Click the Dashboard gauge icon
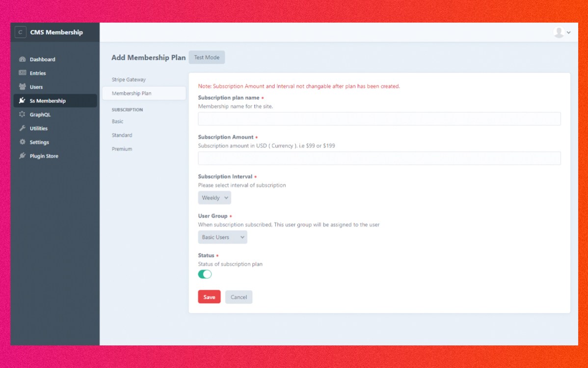 click(23, 59)
